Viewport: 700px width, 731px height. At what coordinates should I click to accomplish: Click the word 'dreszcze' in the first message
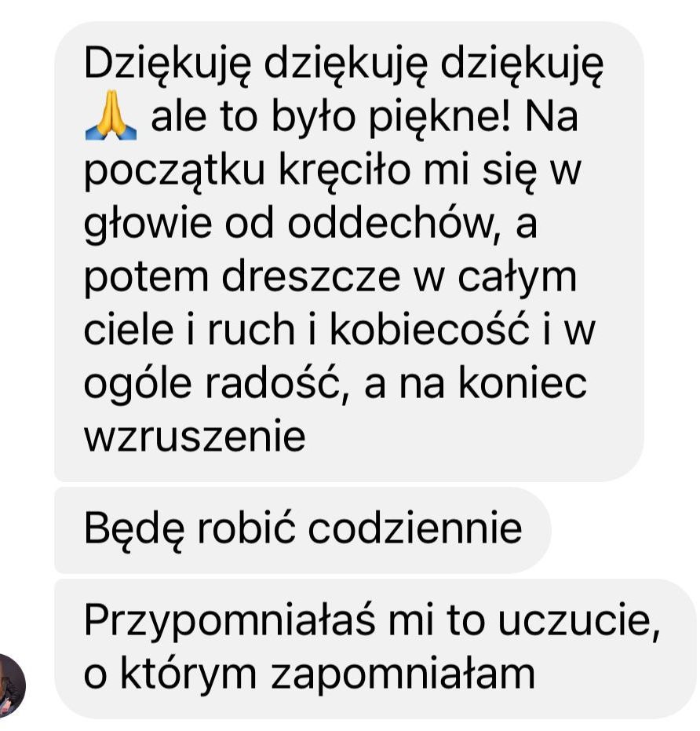click(311, 276)
